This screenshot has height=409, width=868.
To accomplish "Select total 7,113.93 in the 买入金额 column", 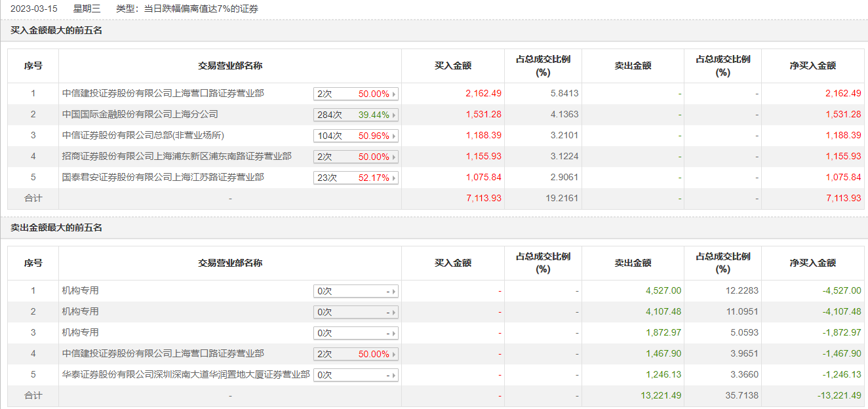I will [x=483, y=198].
